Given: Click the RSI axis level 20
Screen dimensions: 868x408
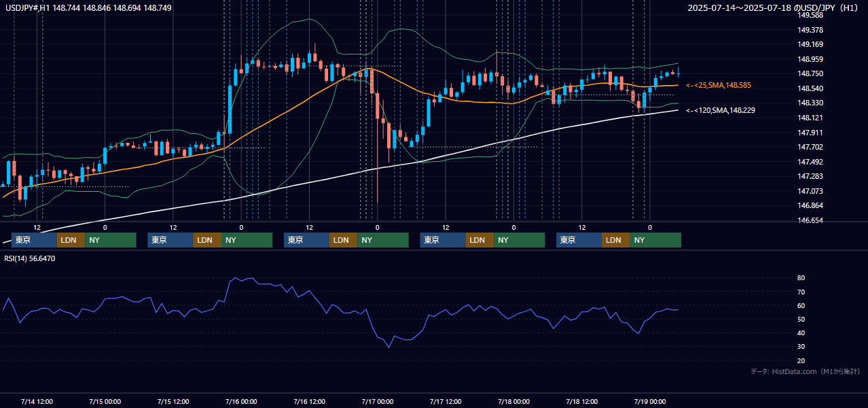Looking at the screenshot, I should click(801, 360).
